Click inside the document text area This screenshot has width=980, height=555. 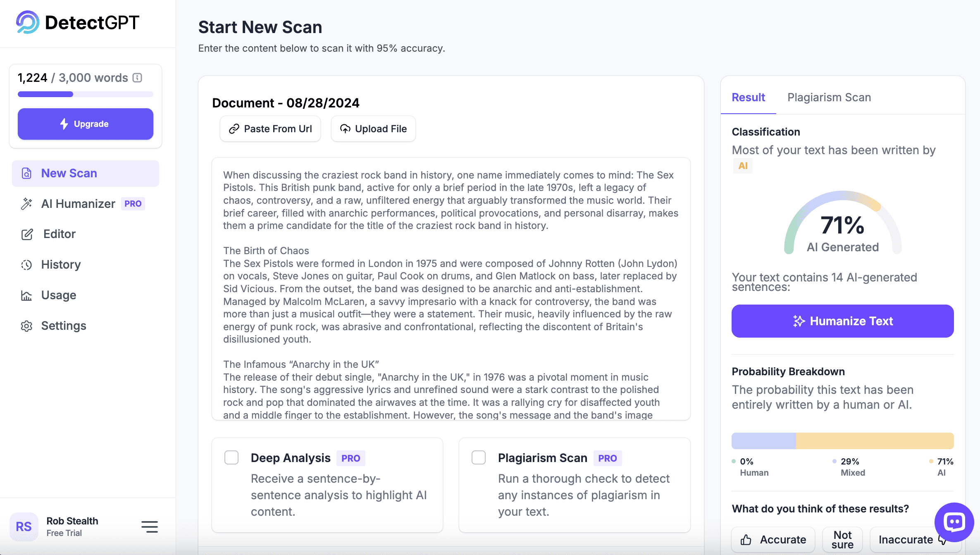coord(451,289)
